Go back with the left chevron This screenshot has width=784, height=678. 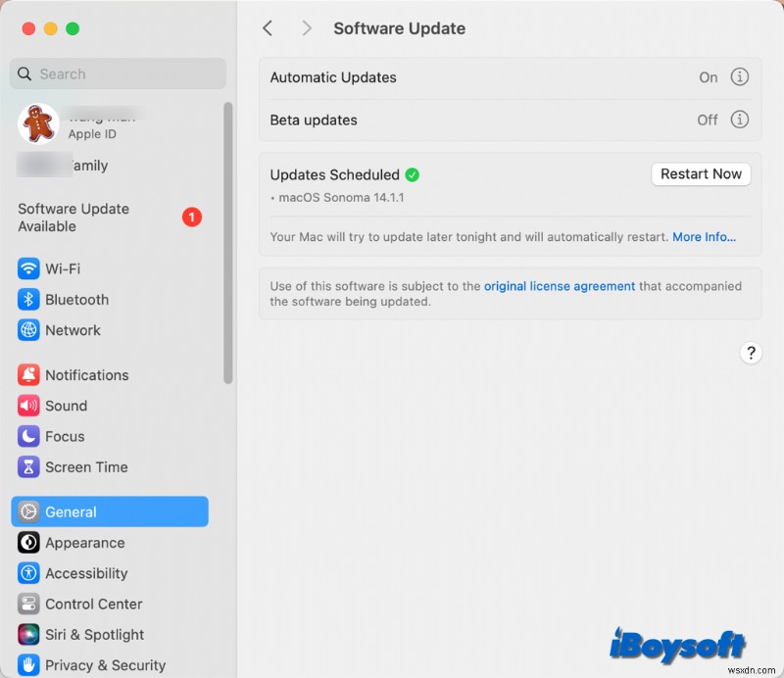point(268,28)
